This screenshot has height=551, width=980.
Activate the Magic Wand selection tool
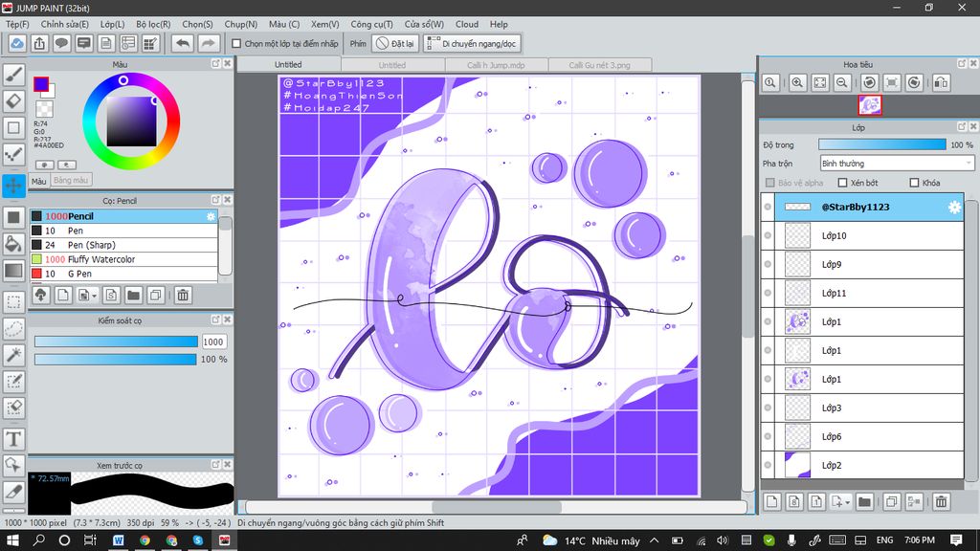point(13,355)
